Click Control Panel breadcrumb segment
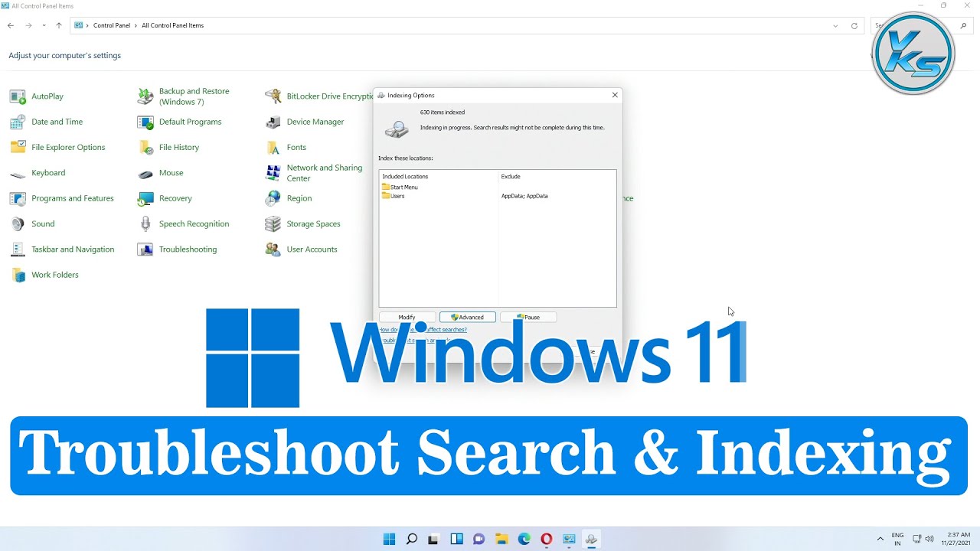The width and height of the screenshot is (980, 551). [x=112, y=25]
